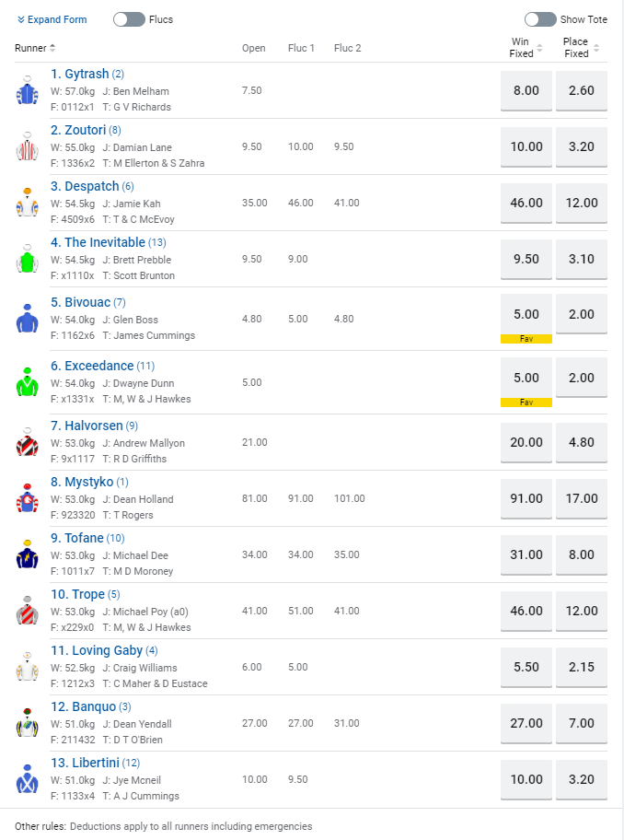624x840 pixels.
Task: Select Bivouac win fixed odds 5.00
Action: (x=526, y=314)
